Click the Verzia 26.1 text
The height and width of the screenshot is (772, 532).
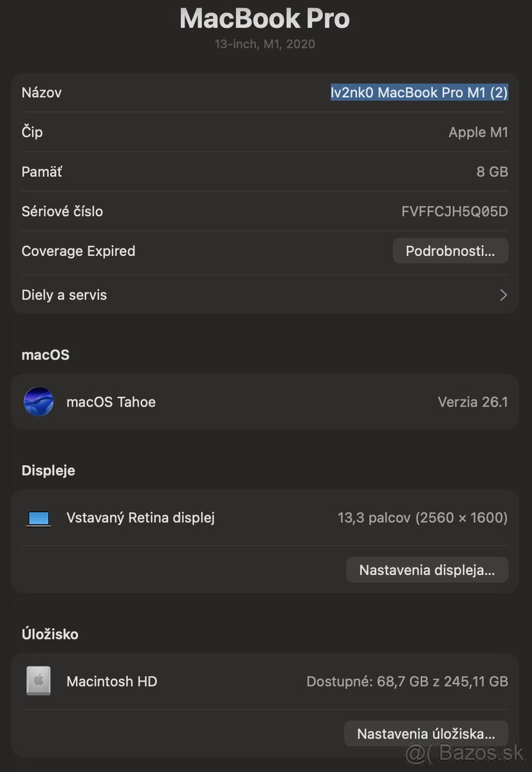pyautogui.click(x=472, y=402)
